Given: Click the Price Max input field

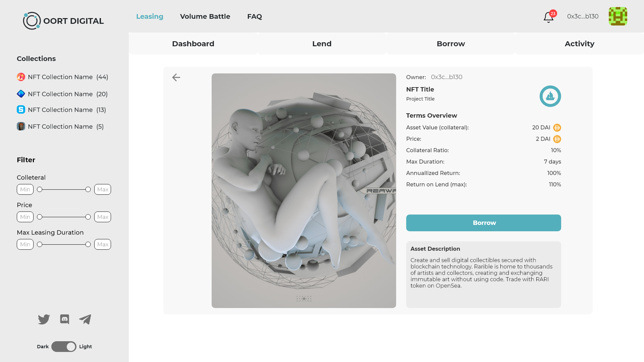Looking at the screenshot, I should click(103, 217).
